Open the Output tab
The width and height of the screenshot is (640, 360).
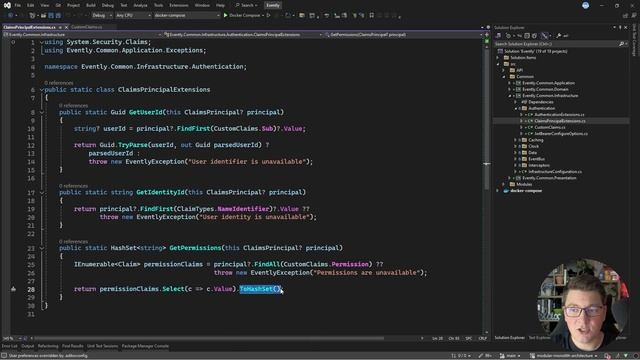click(x=28, y=346)
